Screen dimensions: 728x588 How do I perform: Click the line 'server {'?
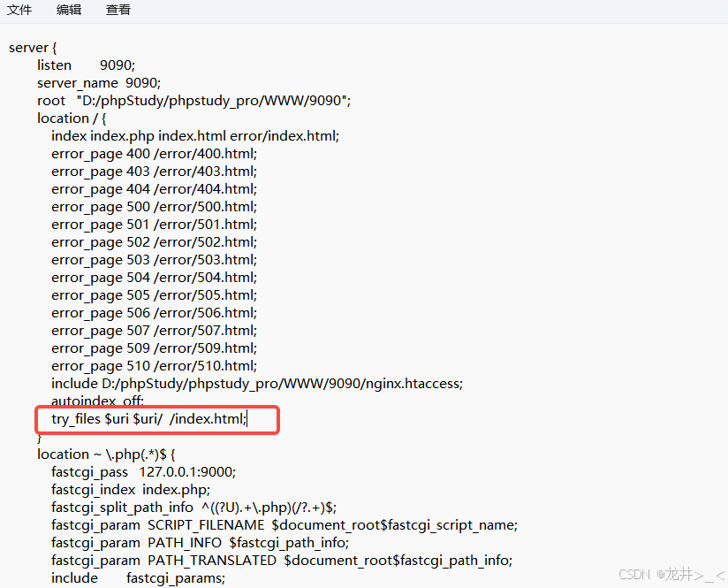tap(33, 48)
